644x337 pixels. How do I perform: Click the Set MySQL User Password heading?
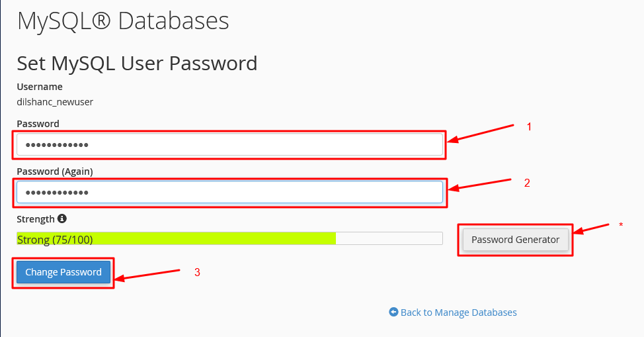pyautogui.click(x=137, y=64)
